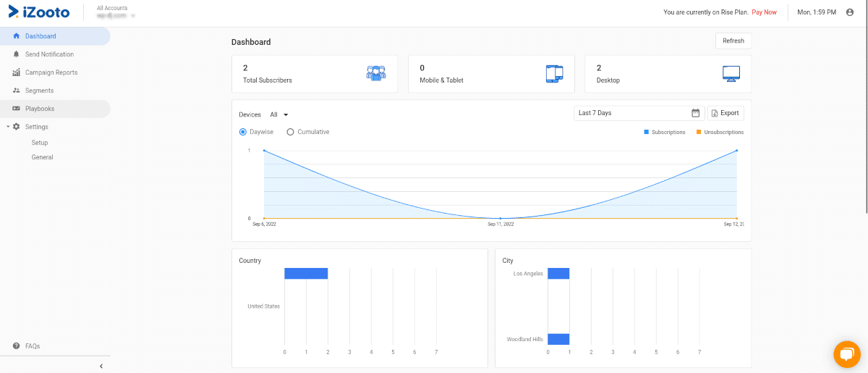The image size is (868, 373).
Task: Open the All Accounts dropdown
Action: click(116, 12)
